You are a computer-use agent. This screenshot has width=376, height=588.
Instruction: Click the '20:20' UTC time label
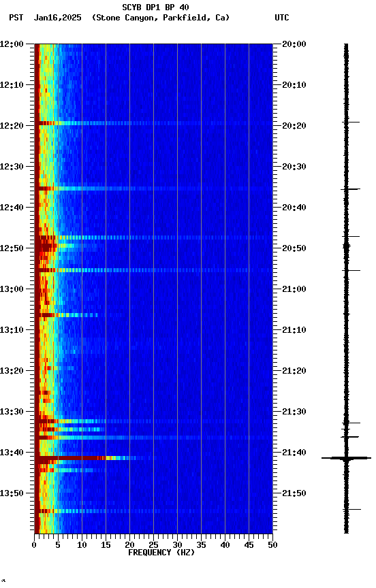(x=294, y=126)
